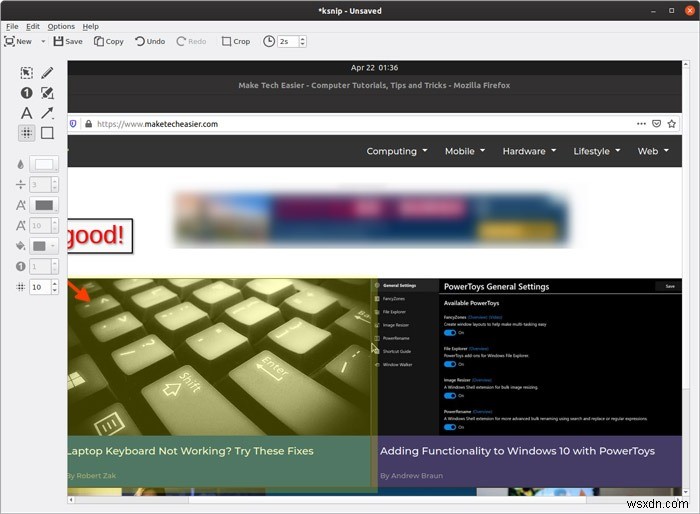Take a New screenshot

pyautogui.click(x=18, y=42)
